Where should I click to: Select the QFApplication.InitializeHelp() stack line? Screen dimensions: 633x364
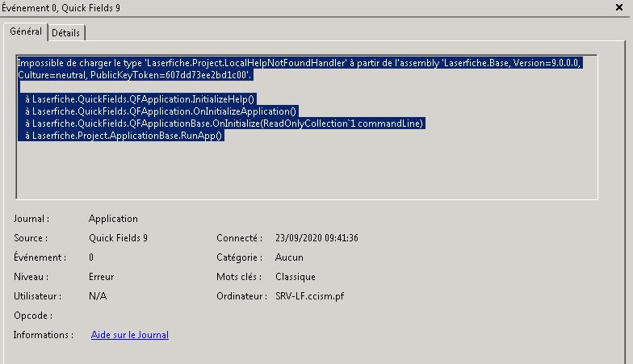140,99
